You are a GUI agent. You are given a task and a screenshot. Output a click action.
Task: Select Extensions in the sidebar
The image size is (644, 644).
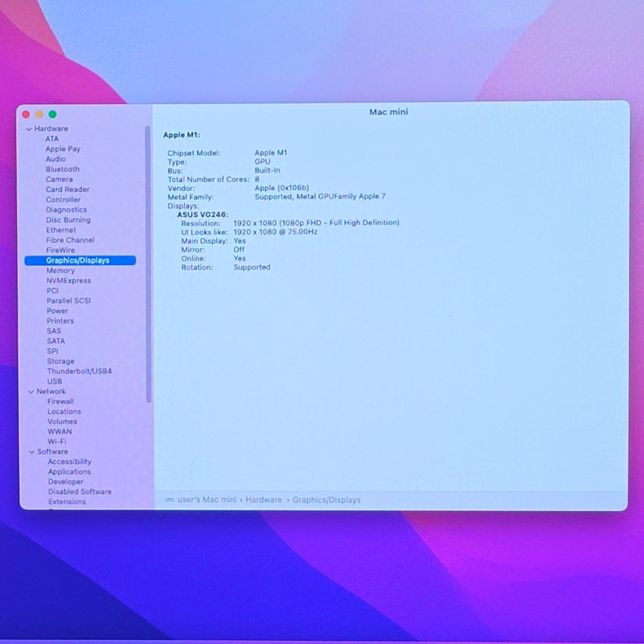67,502
